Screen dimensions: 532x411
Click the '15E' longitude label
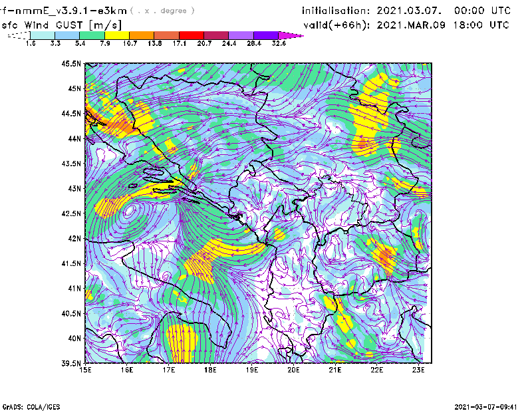[85, 370]
